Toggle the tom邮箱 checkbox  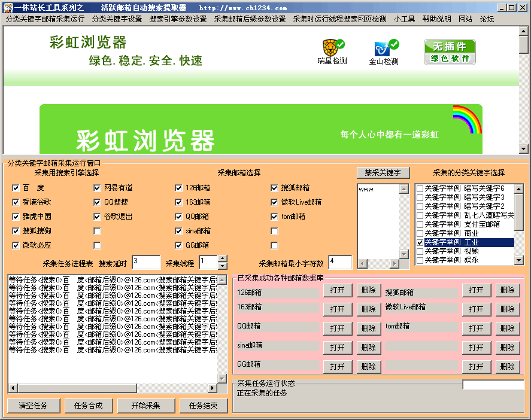(274, 217)
